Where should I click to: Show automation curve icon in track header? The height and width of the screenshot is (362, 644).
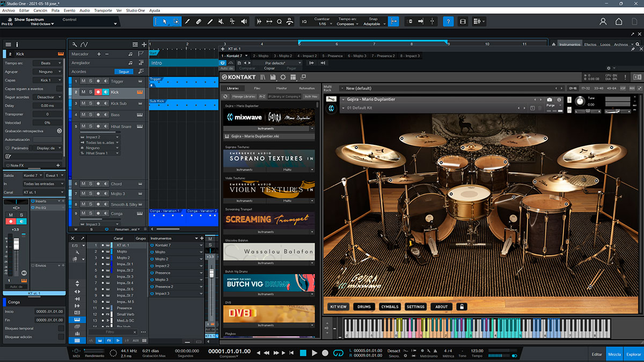coord(84,45)
